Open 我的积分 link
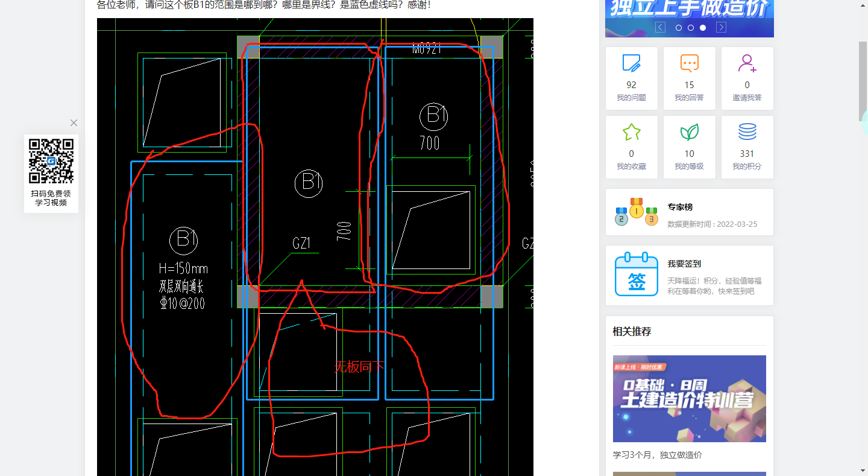 (x=747, y=167)
